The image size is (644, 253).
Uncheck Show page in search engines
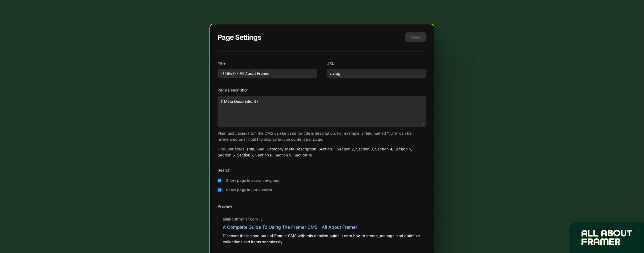pyautogui.click(x=220, y=180)
